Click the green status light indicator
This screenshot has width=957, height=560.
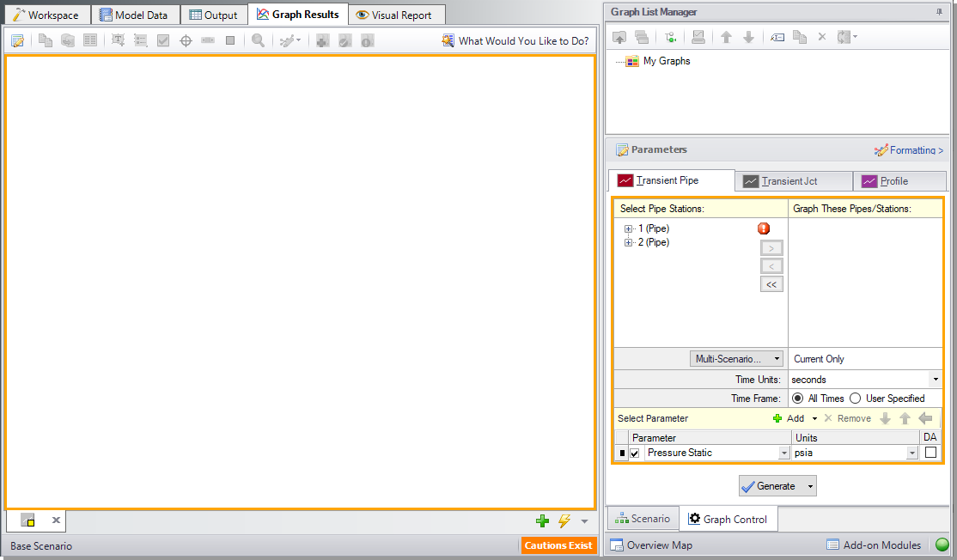pos(942,545)
